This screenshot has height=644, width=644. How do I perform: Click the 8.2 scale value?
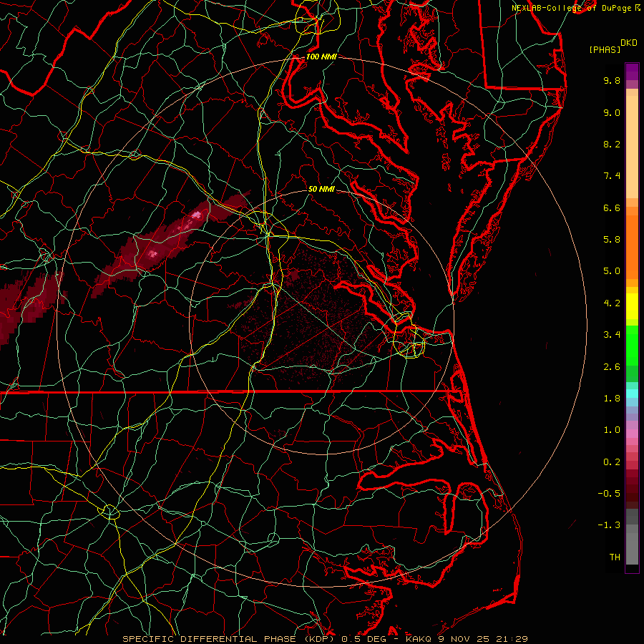pyautogui.click(x=612, y=144)
